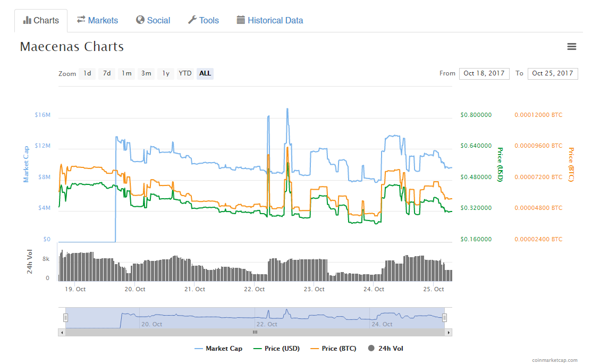Set zoom range to 1m
This screenshot has width=592, height=364.
point(126,73)
